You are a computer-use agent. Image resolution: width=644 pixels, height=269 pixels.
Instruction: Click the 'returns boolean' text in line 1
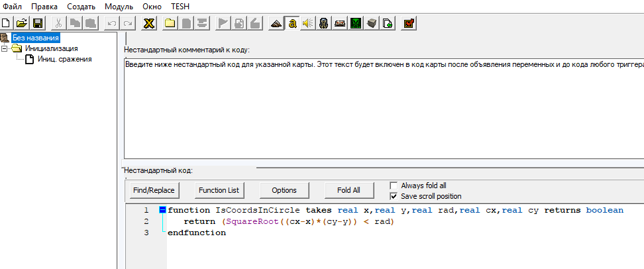[x=584, y=210]
